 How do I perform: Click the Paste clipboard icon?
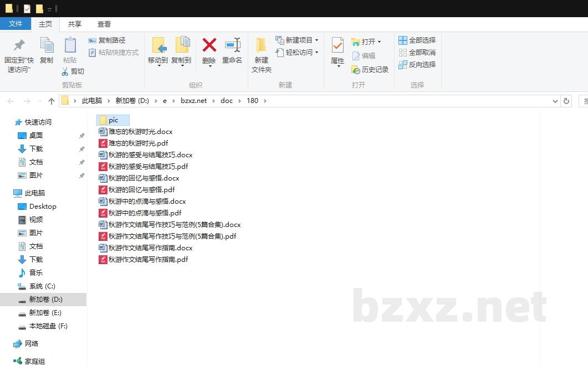click(70, 45)
